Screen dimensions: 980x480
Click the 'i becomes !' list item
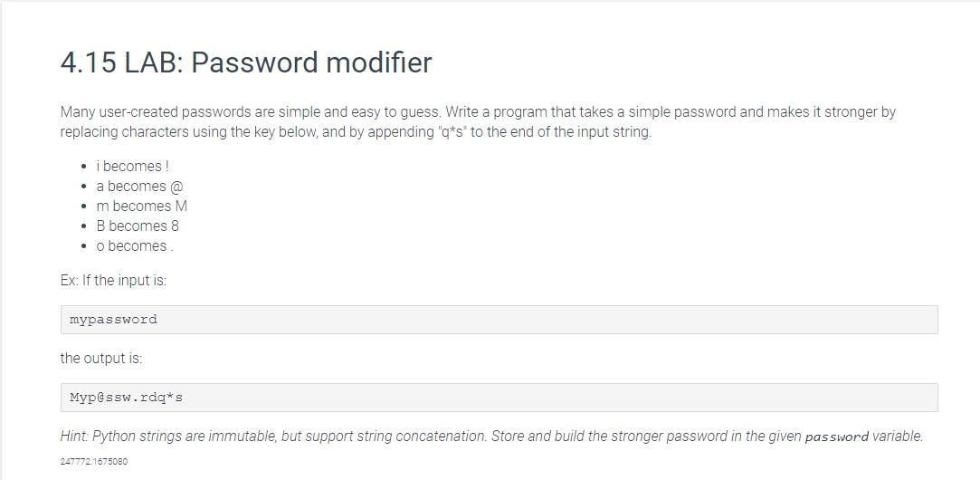tap(132, 167)
